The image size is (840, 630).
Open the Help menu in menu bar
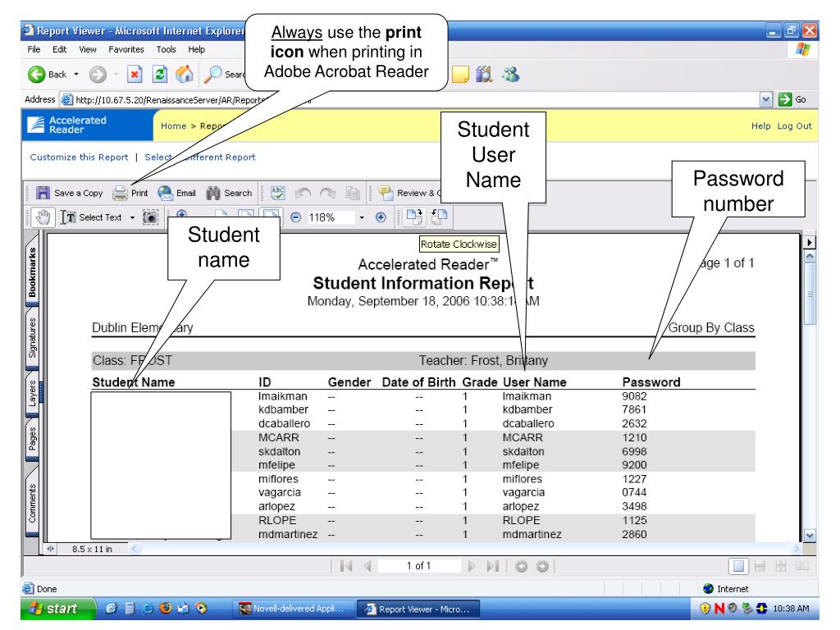click(x=197, y=49)
